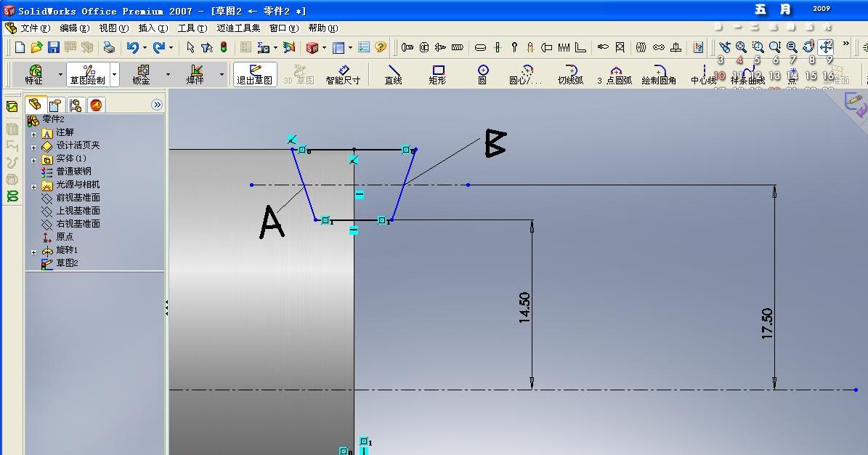Viewport: 868px width, 455px height.
Task: Open the 钣金 sheet metal toolbar tab
Action: [x=142, y=74]
